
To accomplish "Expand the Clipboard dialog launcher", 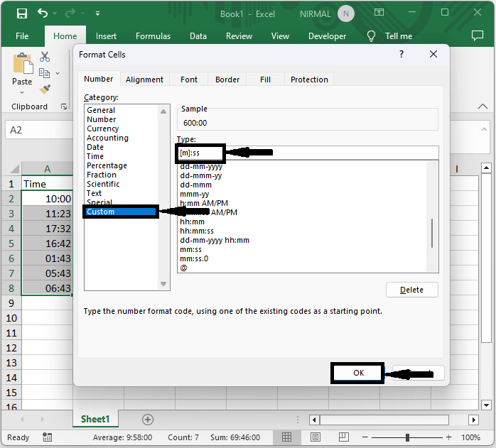I will [x=64, y=106].
